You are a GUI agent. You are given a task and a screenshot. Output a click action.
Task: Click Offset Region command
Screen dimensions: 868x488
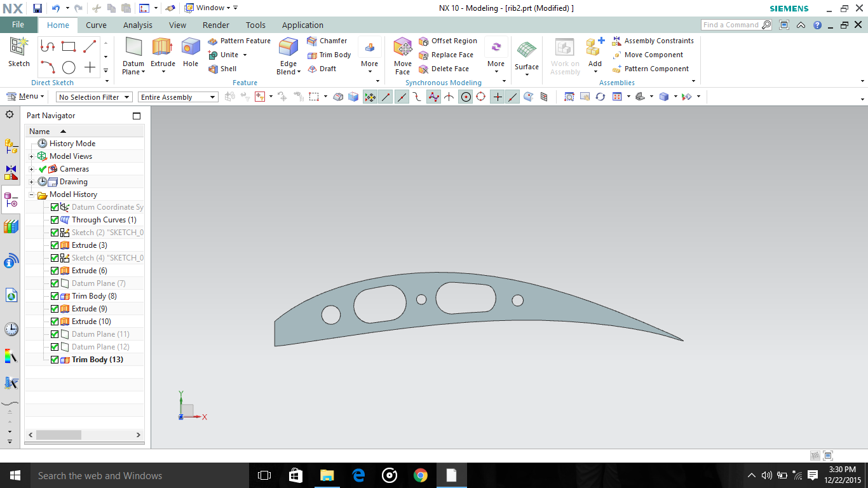(448, 41)
